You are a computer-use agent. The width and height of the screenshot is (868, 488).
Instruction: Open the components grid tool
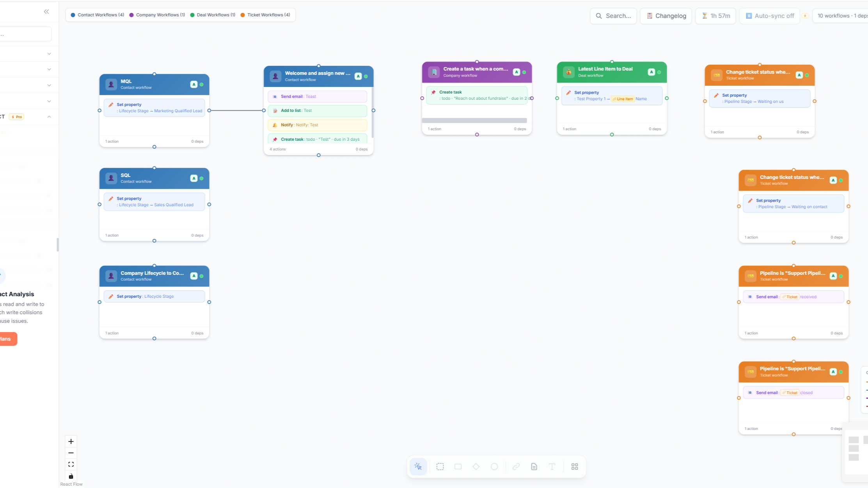(x=575, y=466)
